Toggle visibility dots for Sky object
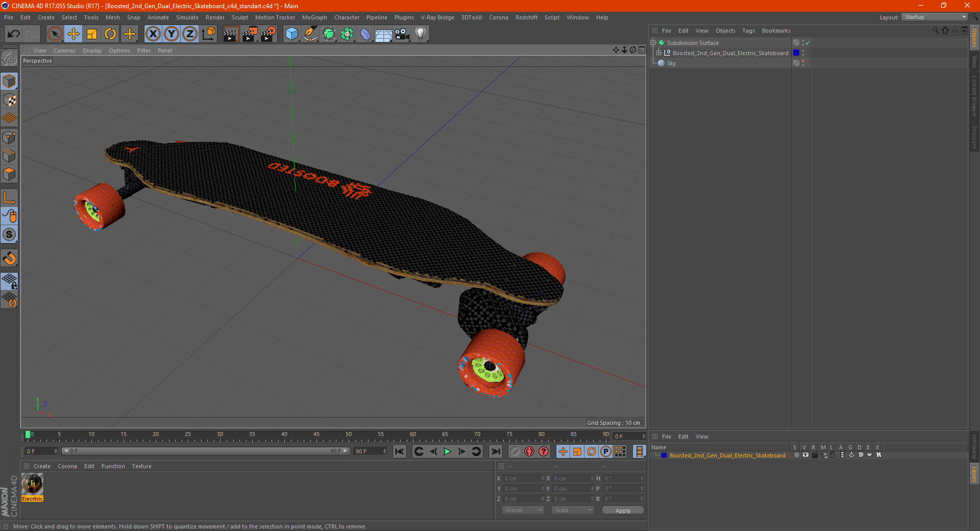Image resolution: width=980 pixels, height=531 pixels. (803, 63)
